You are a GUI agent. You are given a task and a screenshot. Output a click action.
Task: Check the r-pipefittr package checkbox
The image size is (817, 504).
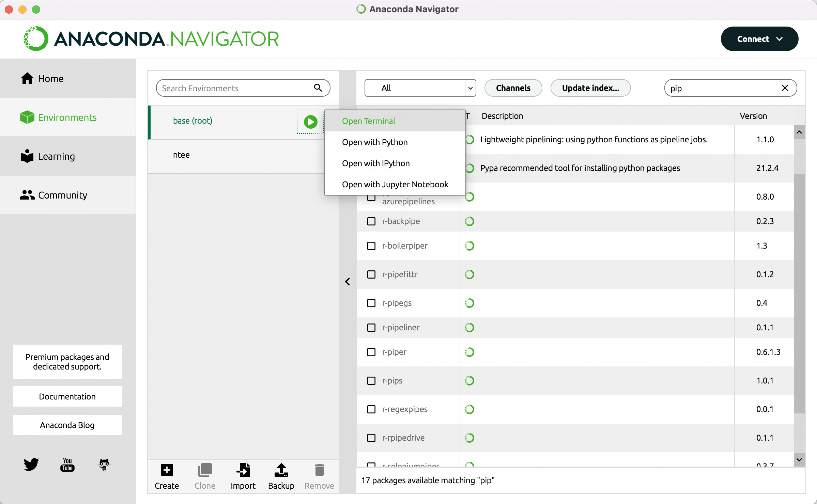click(x=371, y=274)
